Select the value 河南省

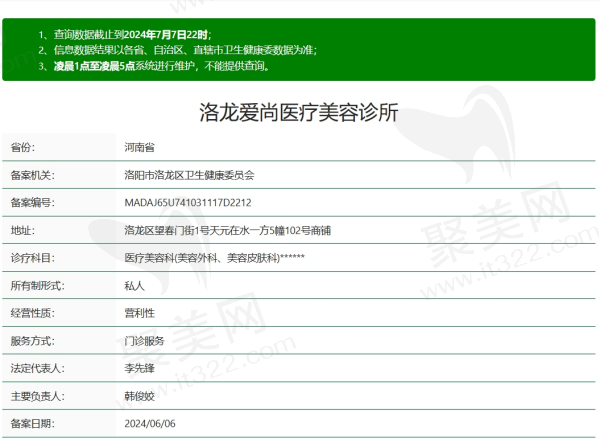139,147
